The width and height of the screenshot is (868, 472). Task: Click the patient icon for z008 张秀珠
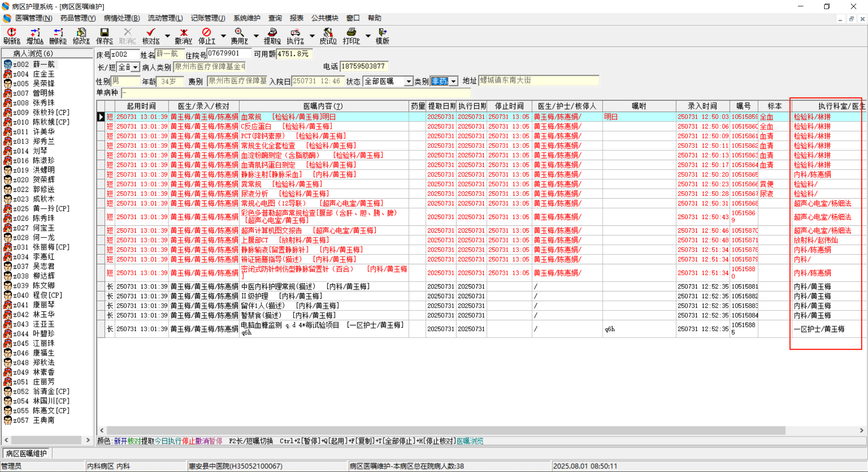(8, 103)
